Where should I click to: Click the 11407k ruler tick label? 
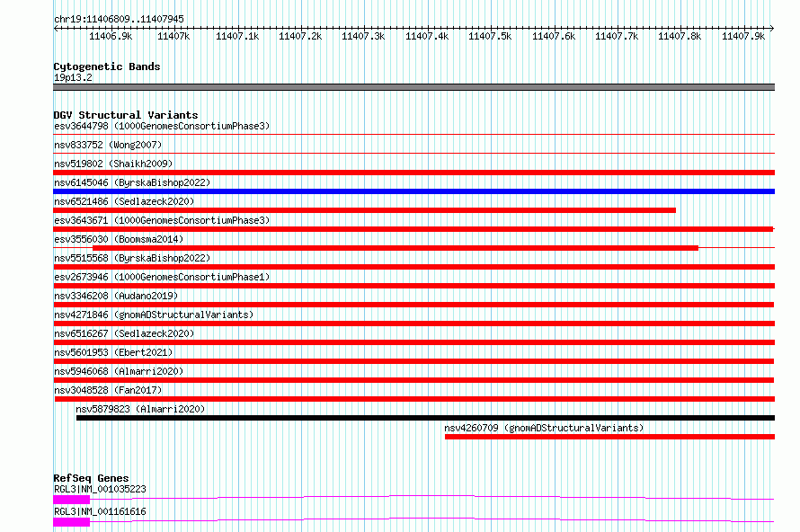(173, 36)
